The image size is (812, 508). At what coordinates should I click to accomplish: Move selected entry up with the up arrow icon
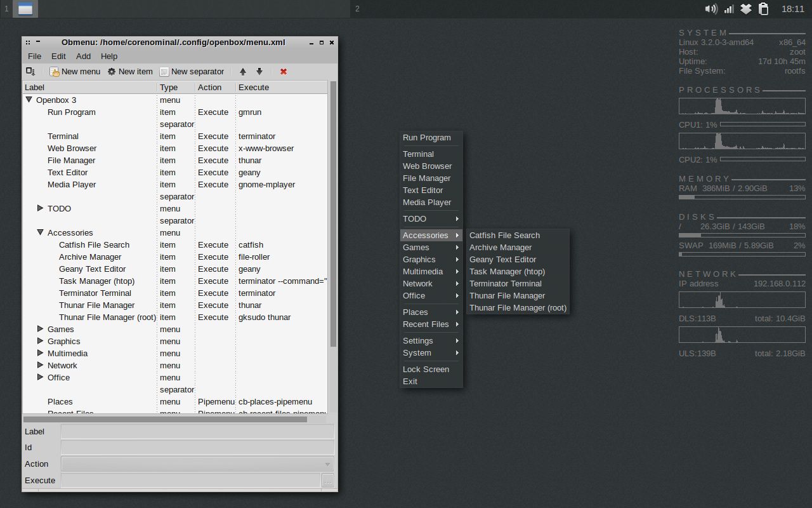tap(242, 71)
